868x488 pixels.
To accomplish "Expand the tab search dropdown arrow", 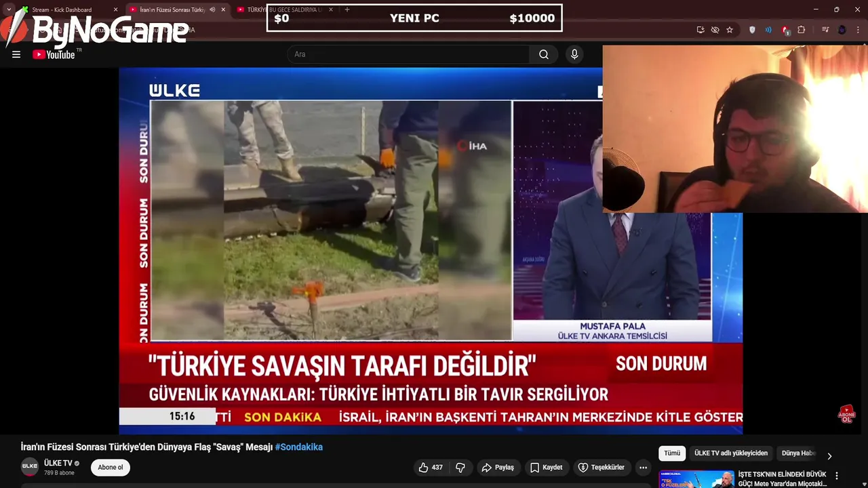I will point(9,9).
